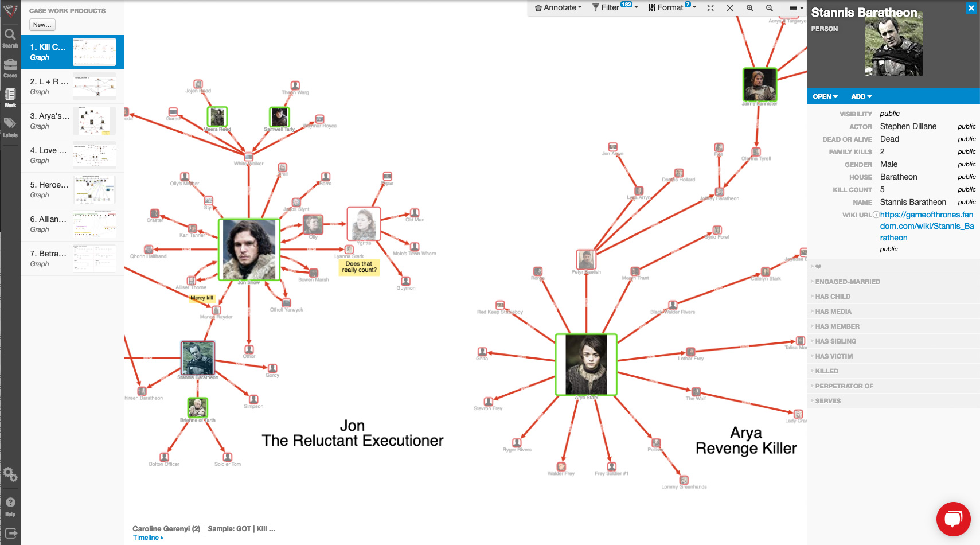This screenshot has height=545, width=980.
Task: Select the '5. Heroe...' graph work product
Action: pos(72,189)
